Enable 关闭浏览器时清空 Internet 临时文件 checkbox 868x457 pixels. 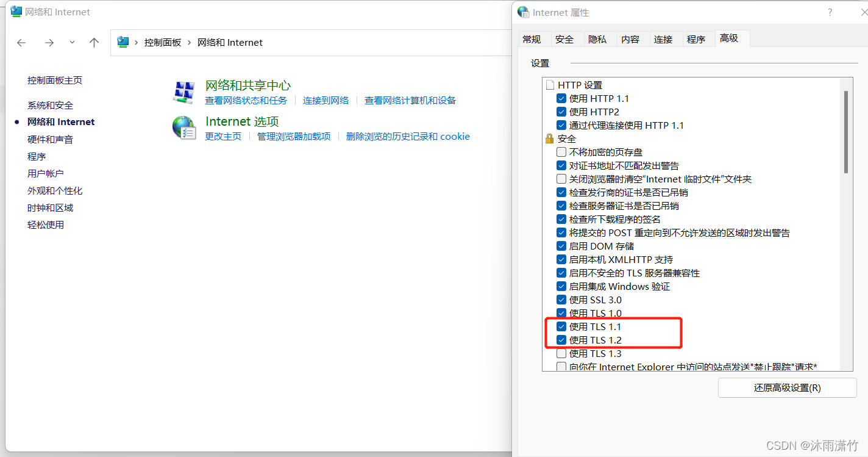point(561,179)
